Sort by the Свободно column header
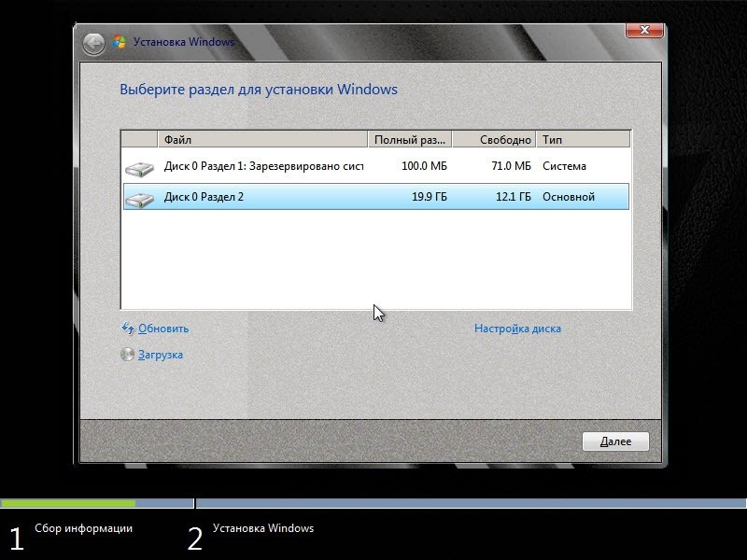Image resolution: width=747 pixels, height=560 pixels. pos(494,139)
